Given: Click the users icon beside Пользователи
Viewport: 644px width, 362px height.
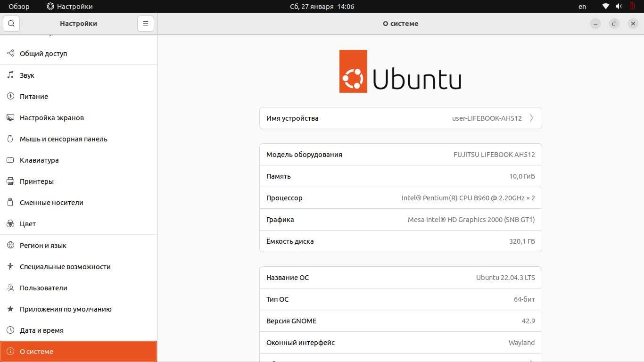Looking at the screenshot, I should (x=10, y=288).
